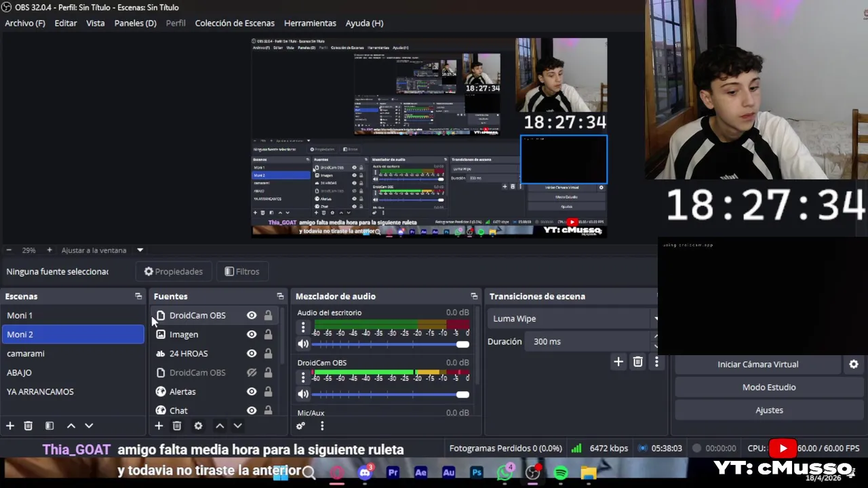Viewport: 868px width, 488px height.
Task: Start the virtual camera with Iniciar Cámara Virtual
Action: 757,364
